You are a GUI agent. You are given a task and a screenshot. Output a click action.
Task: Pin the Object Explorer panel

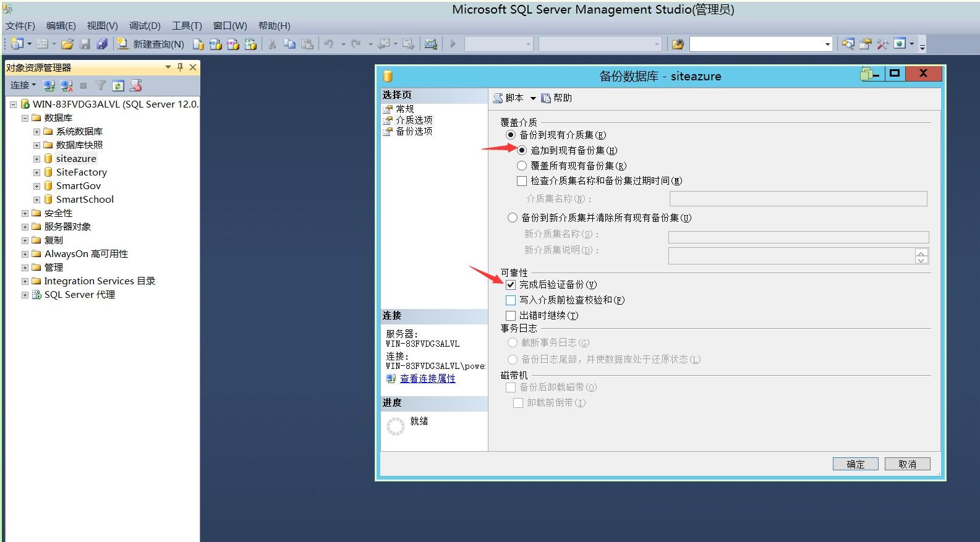pos(180,67)
